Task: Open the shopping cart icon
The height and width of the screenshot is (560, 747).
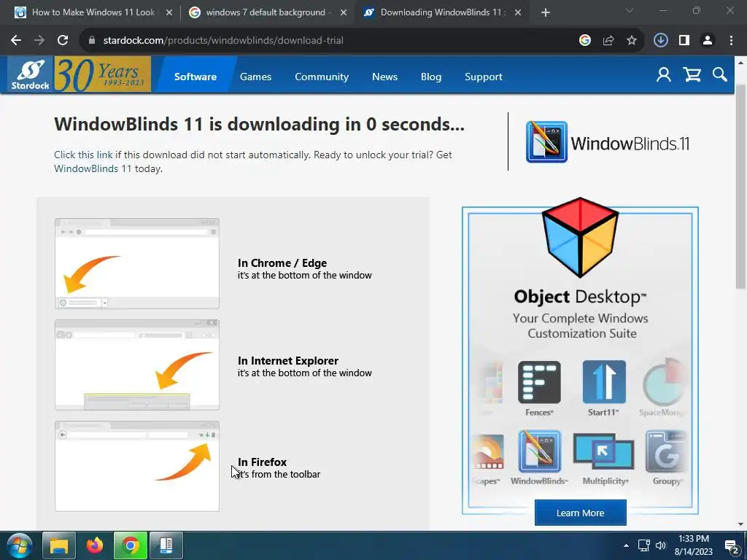Action: pyautogui.click(x=692, y=75)
